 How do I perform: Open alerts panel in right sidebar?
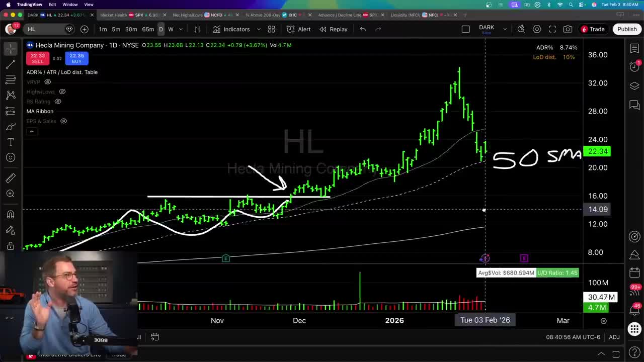pos(634,66)
